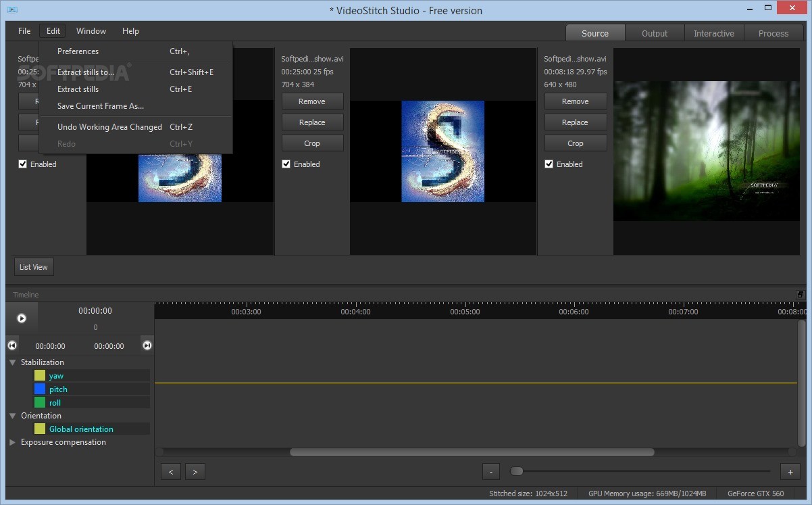Viewport: 812px width, 505px height.
Task: Open the File menu
Action: [24, 31]
